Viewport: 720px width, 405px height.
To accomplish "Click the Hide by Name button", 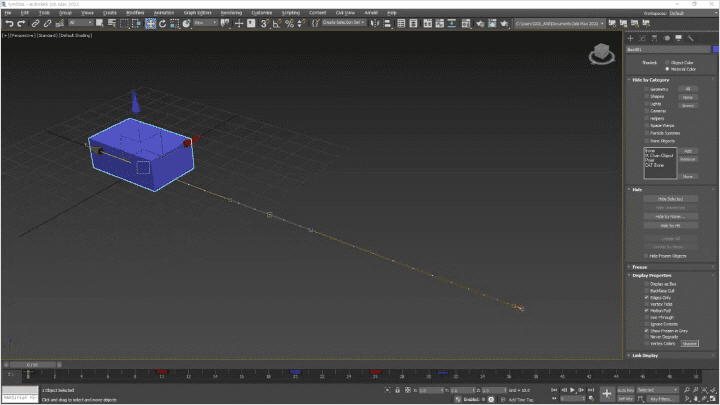I will coord(670,216).
